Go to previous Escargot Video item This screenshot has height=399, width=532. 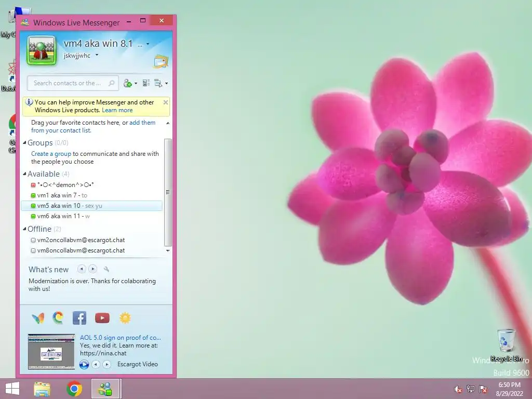click(96, 364)
